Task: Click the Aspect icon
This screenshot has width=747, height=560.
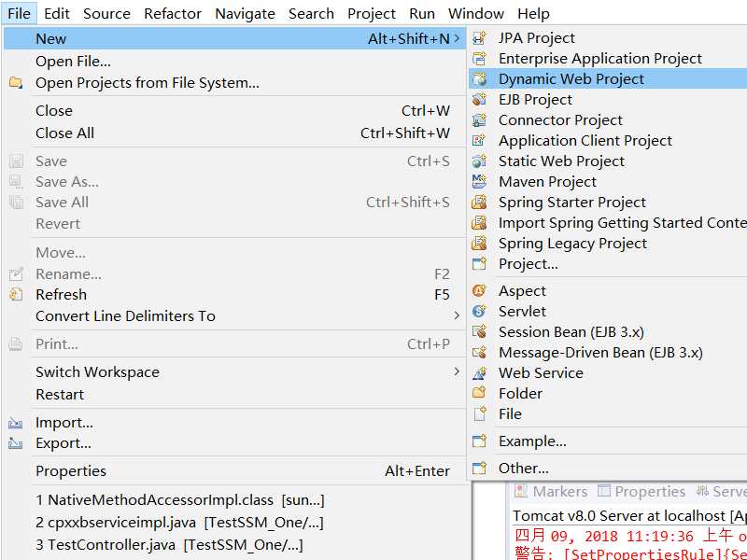Action: [x=479, y=290]
